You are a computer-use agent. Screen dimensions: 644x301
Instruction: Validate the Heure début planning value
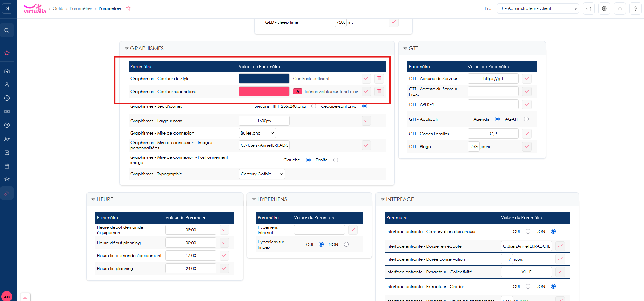click(x=224, y=243)
